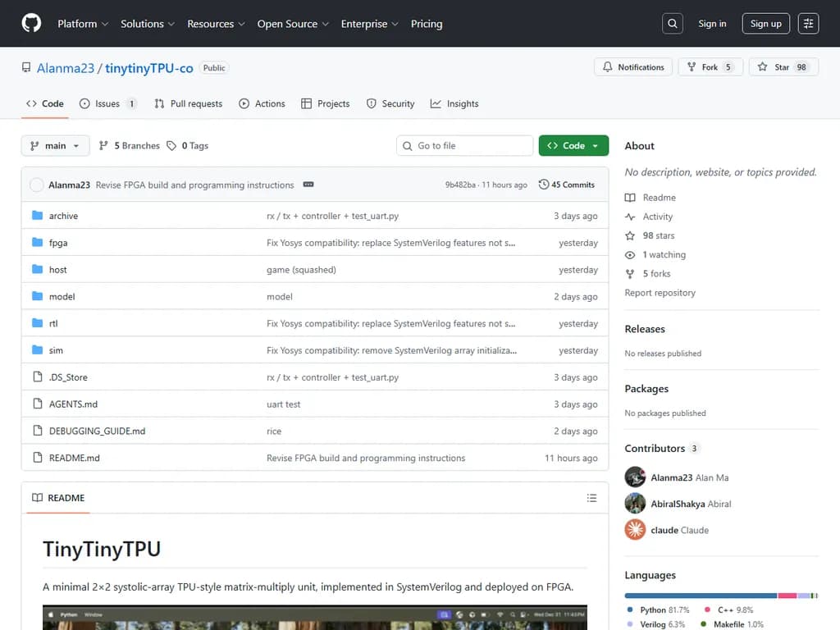Open the DEBUGGING_GUIDE.md file
The height and width of the screenshot is (630, 840).
coord(97,431)
